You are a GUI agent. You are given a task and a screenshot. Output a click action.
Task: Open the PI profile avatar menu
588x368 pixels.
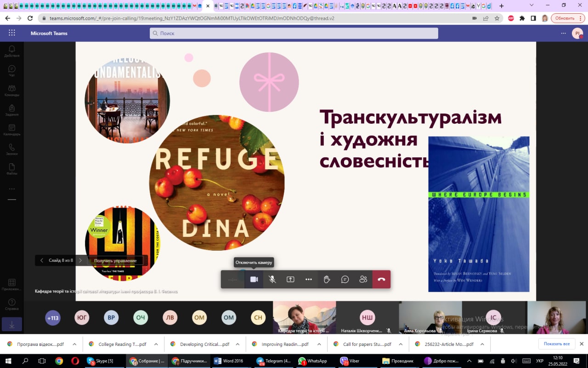pyautogui.click(x=577, y=33)
